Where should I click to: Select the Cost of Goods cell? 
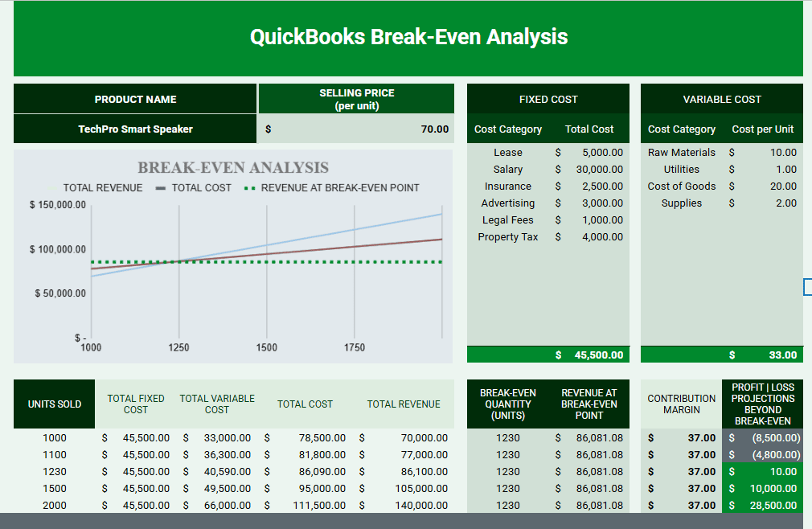tap(682, 187)
